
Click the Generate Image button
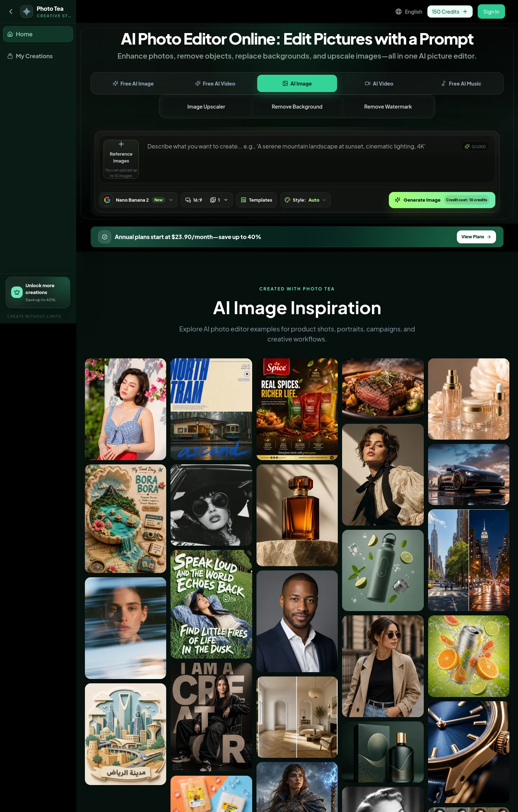[442, 200]
